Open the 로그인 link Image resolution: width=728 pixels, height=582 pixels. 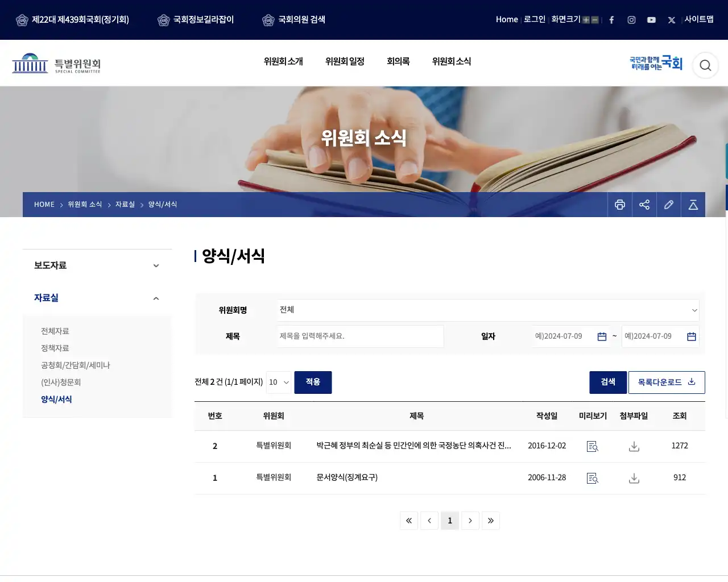point(535,19)
